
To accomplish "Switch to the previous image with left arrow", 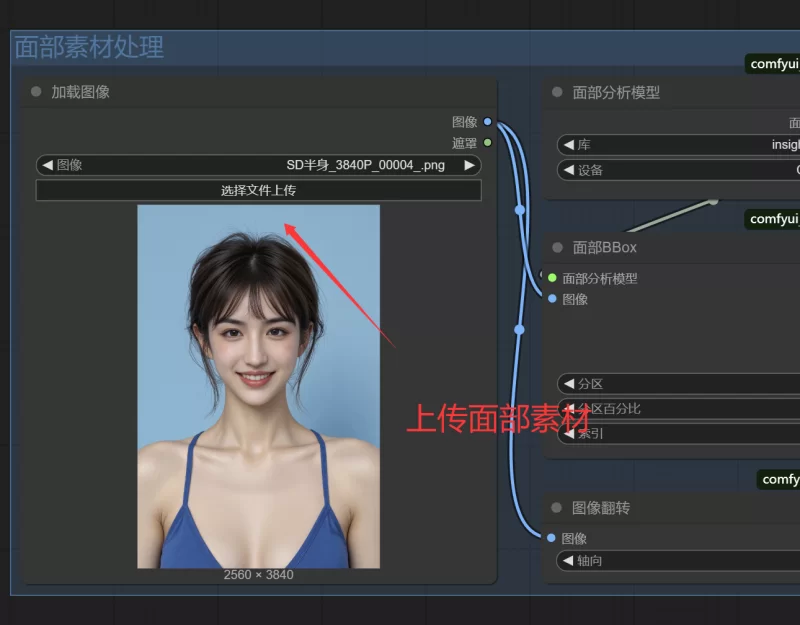I will [x=47, y=165].
